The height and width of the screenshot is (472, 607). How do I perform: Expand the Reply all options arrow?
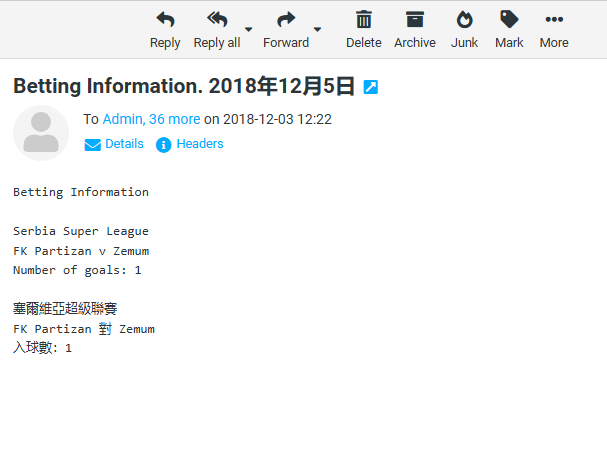point(249,29)
